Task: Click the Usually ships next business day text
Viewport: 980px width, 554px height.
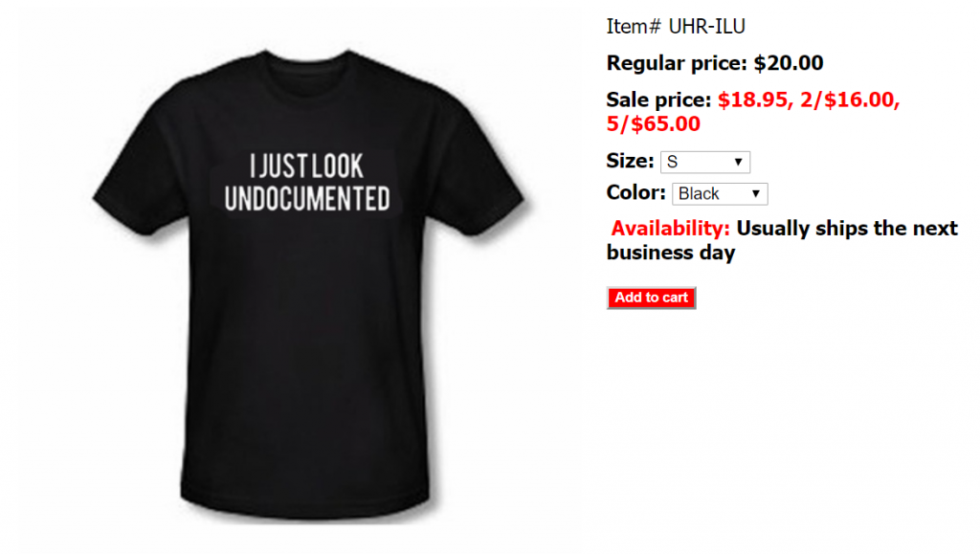Action: [x=782, y=240]
